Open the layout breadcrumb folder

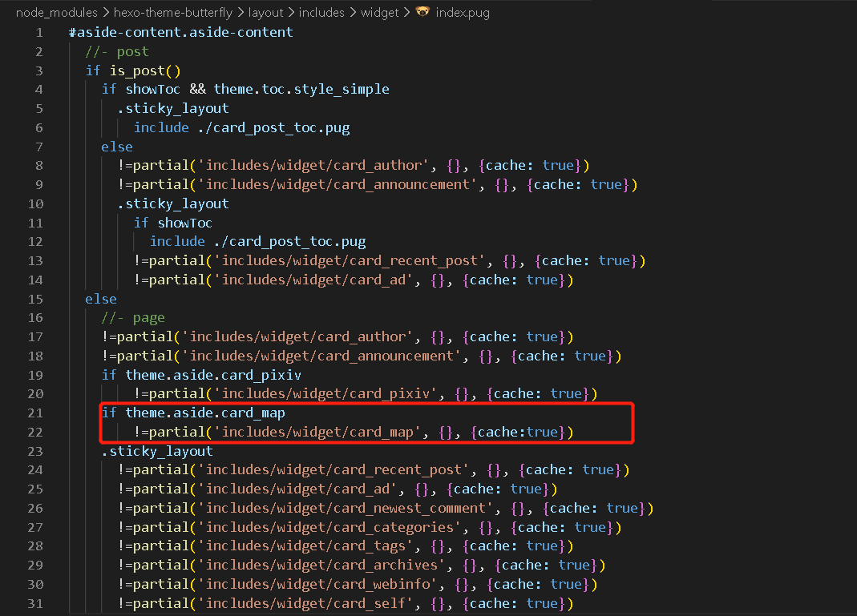pos(266,13)
